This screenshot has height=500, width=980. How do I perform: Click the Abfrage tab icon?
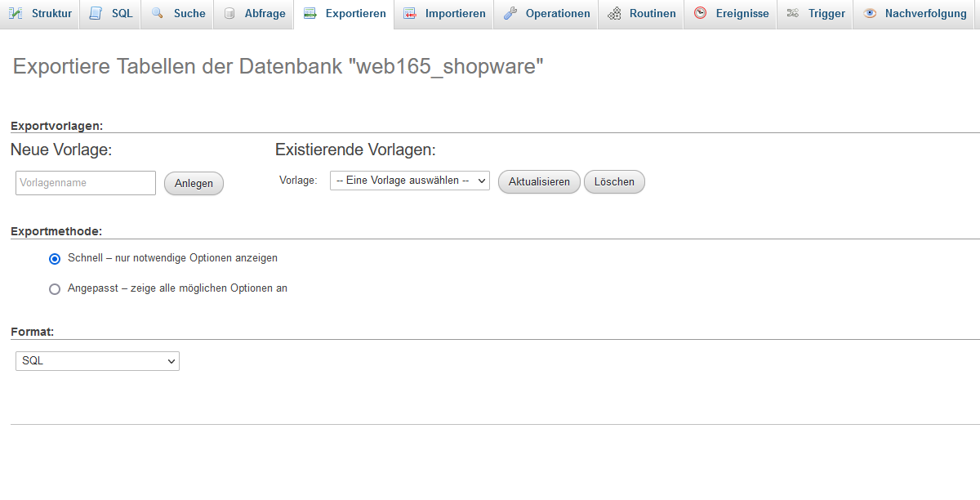(229, 13)
